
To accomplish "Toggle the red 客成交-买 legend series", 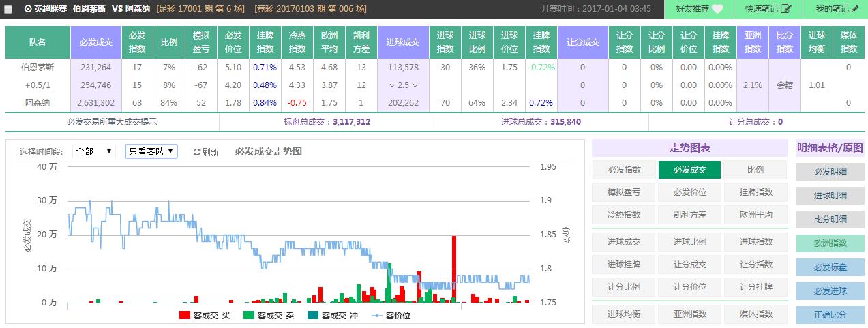I will (x=205, y=315).
